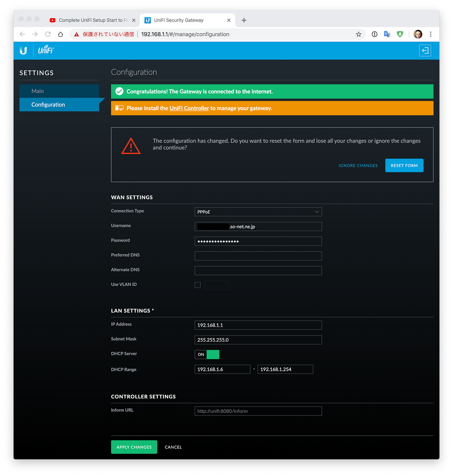Bookmark this page with the star icon
Viewport: 453px width, 476px height.
click(x=359, y=34)
